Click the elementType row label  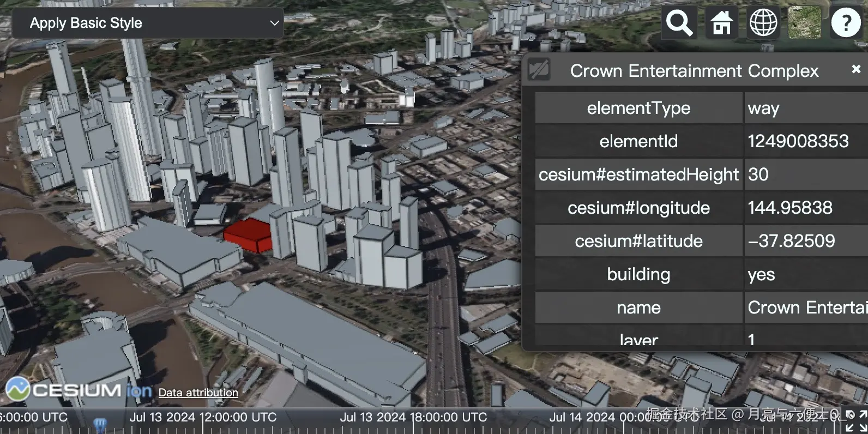point(638,108)
